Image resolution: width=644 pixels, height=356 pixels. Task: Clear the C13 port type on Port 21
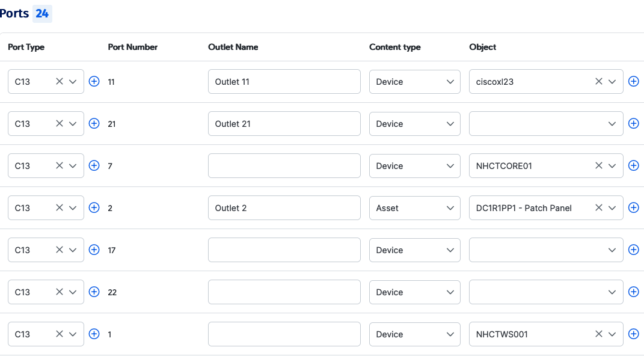click(60, 123)
